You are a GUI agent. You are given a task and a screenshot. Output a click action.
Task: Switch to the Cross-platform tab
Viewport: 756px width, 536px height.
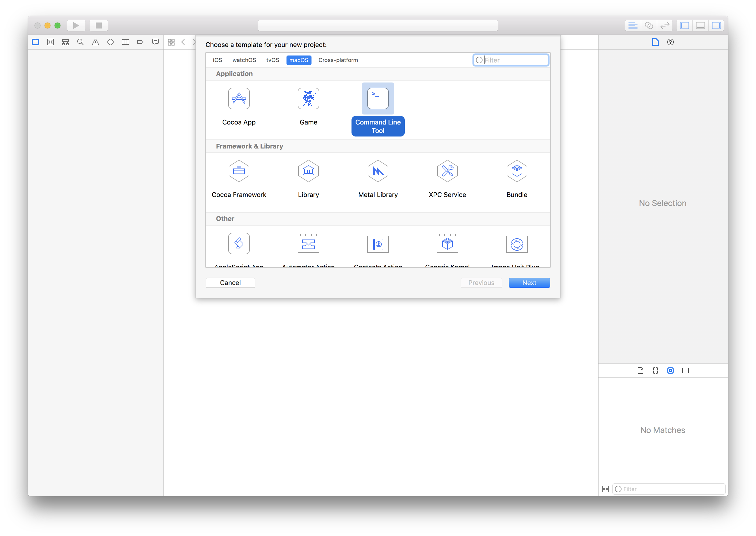point(339,60)
